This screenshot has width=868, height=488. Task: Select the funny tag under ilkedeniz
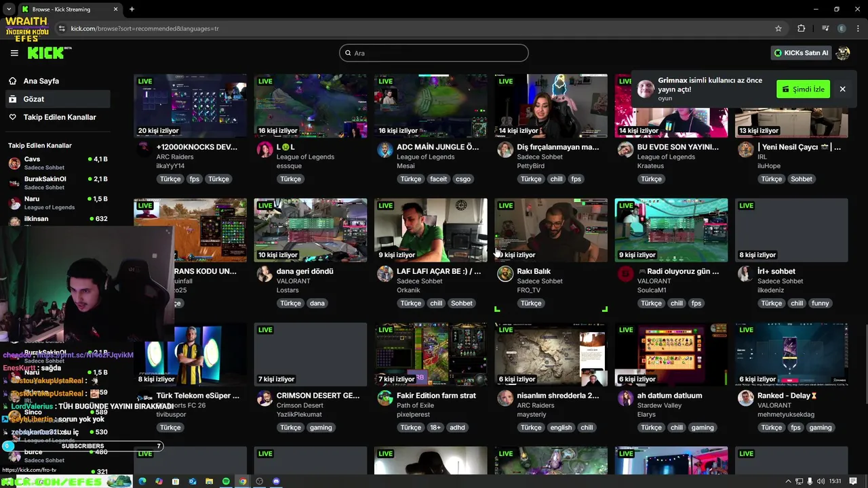pyautogui.click(x=821, y=303)
